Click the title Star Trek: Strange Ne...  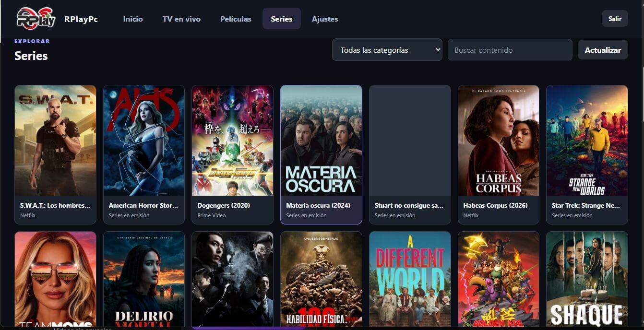tap(586, 205)
